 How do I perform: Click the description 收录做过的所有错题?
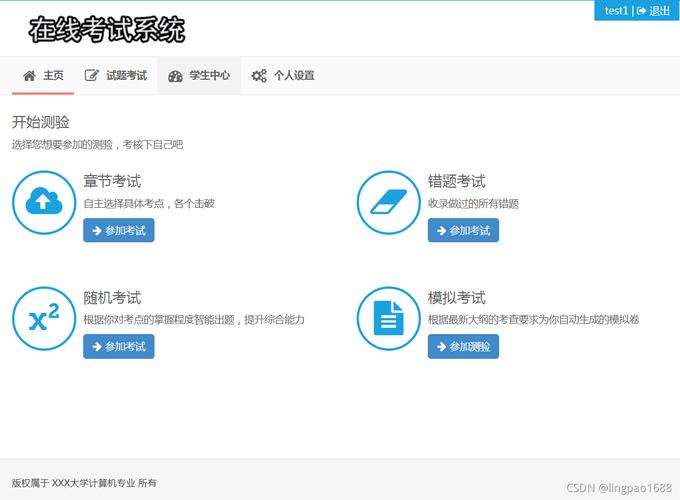(473, 204)
